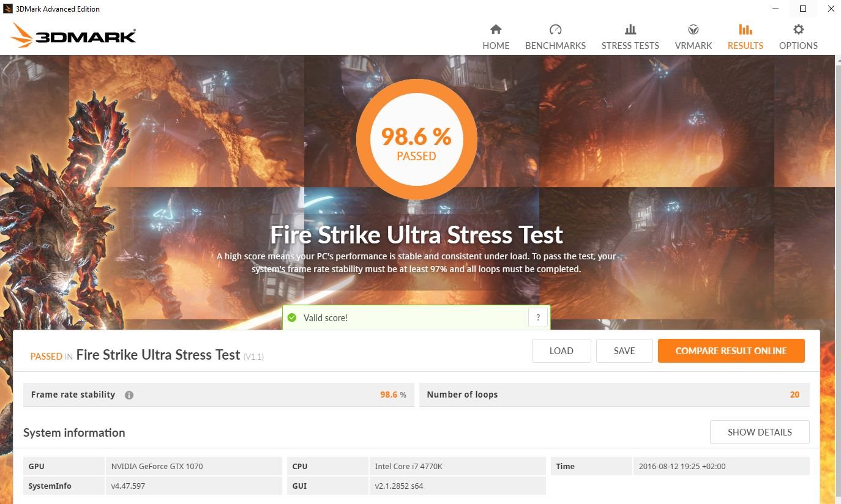Click the Frame rate stability 98.6 value

pos(389,395)
